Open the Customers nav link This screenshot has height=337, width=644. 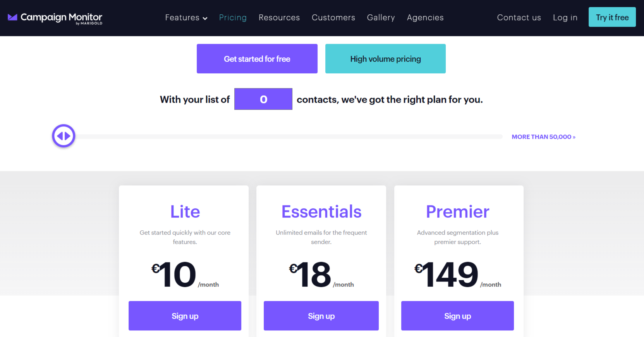click(333, 17)
